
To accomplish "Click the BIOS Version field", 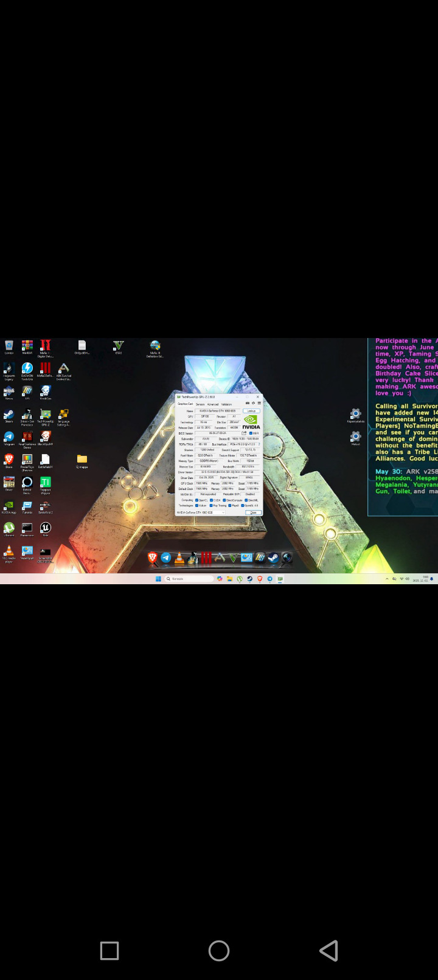I will (x=218, y=433).
